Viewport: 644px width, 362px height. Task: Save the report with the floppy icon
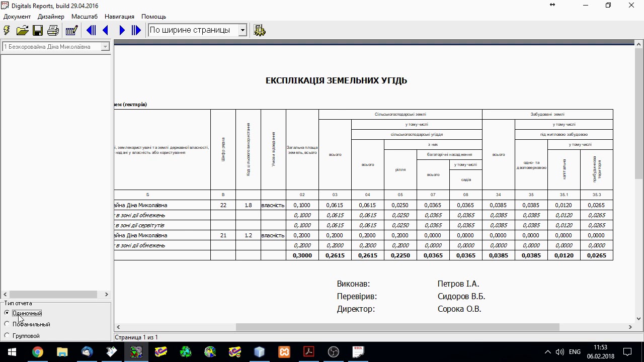(38, 31)
